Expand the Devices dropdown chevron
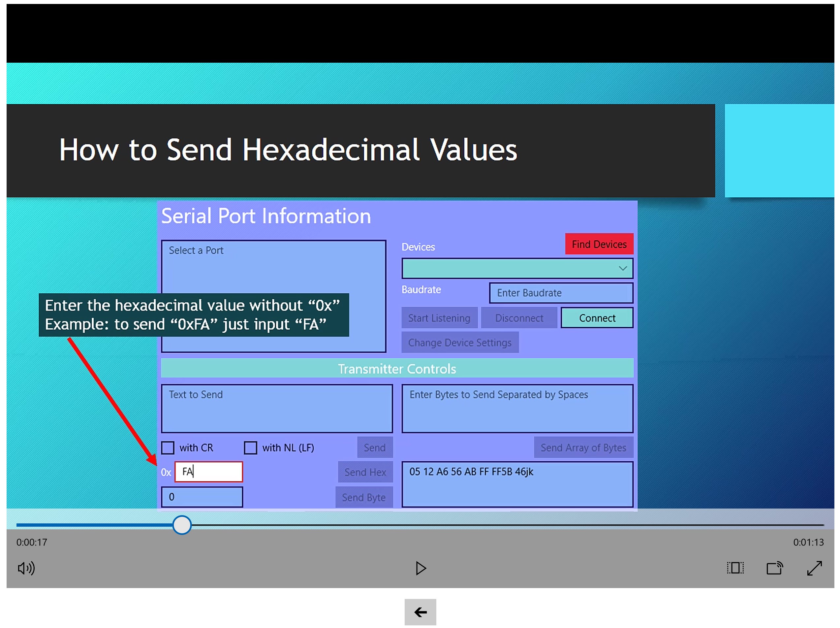 [x=622, y=268]
